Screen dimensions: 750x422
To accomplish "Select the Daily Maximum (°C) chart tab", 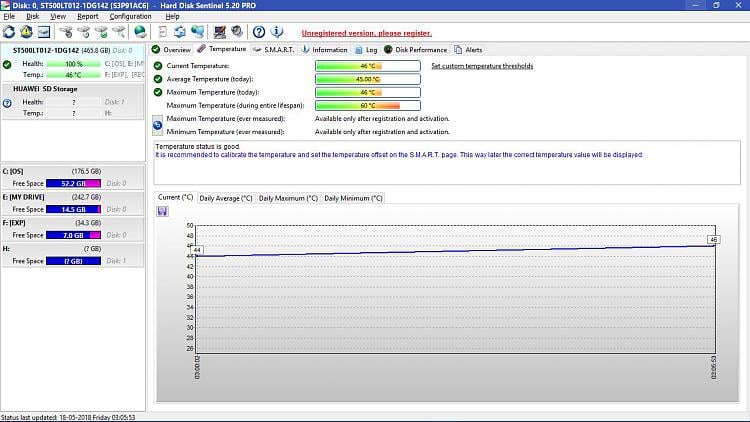I will (x=286, y=198).
